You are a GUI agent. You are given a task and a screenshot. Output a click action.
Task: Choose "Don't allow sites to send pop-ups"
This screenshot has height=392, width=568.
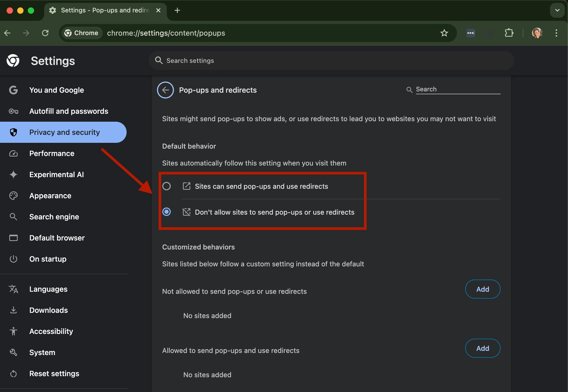[167, 212]
